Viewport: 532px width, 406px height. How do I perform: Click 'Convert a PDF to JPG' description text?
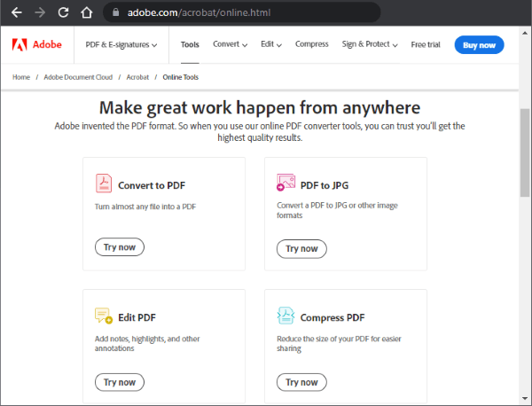coord(337,210)
